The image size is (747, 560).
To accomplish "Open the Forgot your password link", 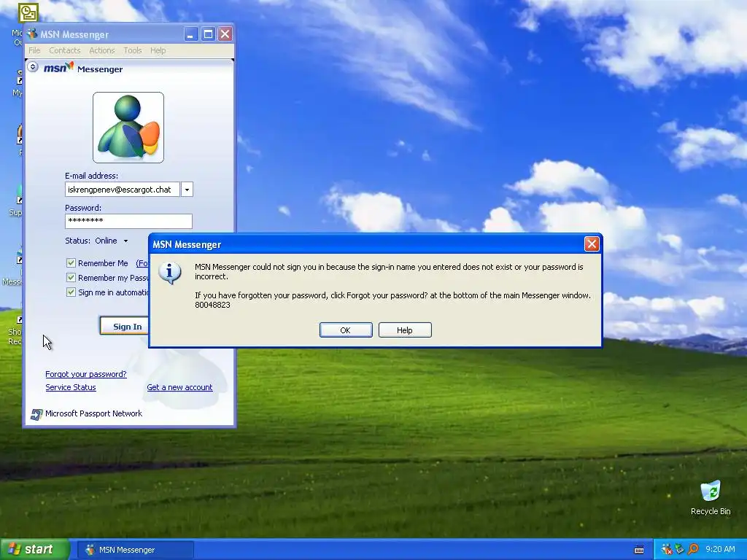I will pyautogui.click(x=86, y=374).
